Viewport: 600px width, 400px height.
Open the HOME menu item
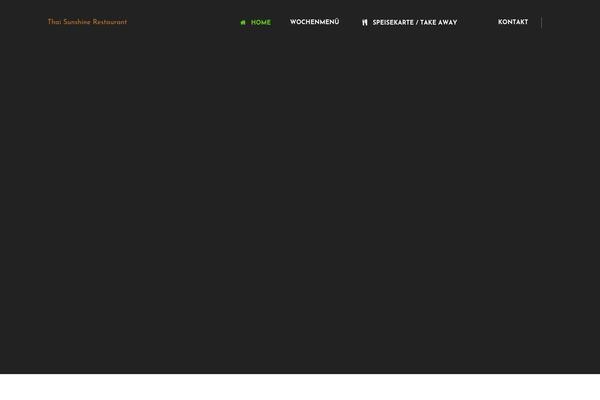click(261, 23)
